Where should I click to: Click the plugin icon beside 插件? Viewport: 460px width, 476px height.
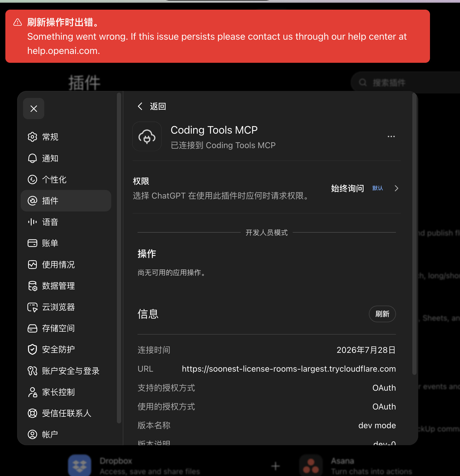pos(32,201)
